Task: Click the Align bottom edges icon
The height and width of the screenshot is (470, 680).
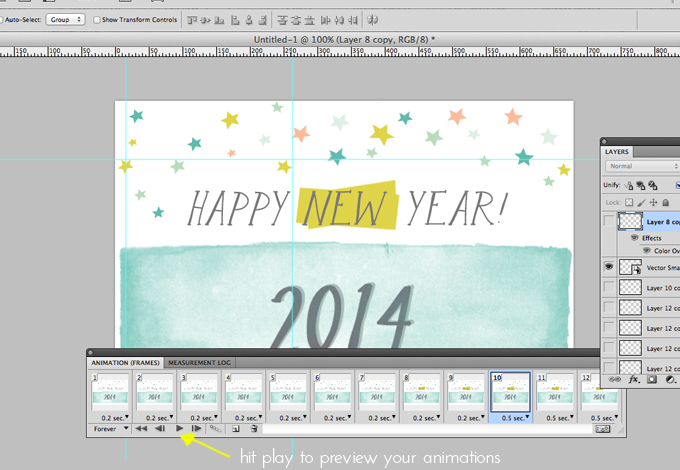Action: pos(219,20)
